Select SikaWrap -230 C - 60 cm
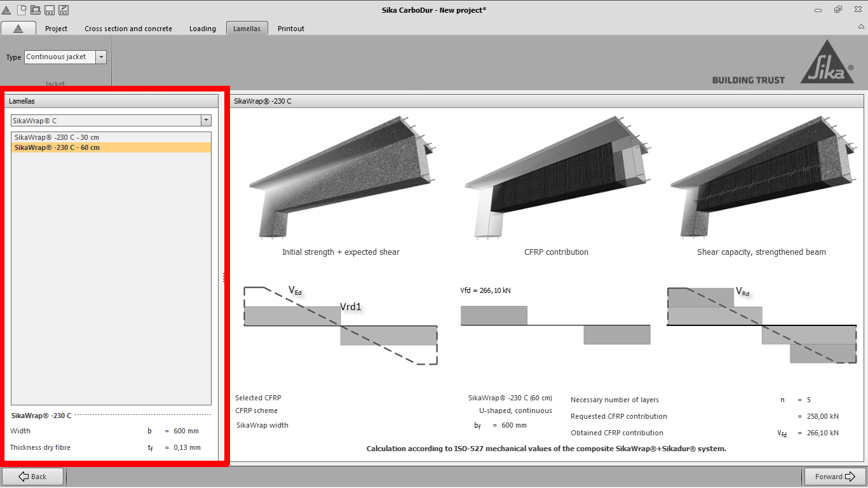The width and height of the screenshot is (868, 488). click(x=111, y=147)
